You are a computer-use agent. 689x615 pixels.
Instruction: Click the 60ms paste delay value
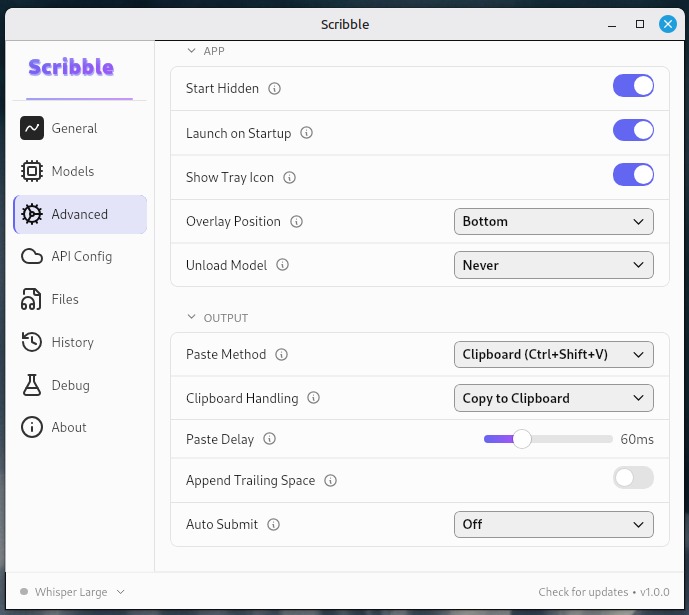[x=637, y=439]
